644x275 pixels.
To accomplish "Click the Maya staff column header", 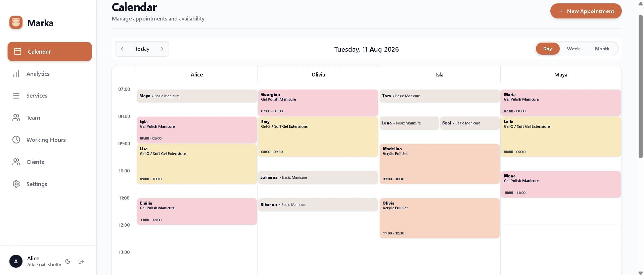I will tap(561, 74).
